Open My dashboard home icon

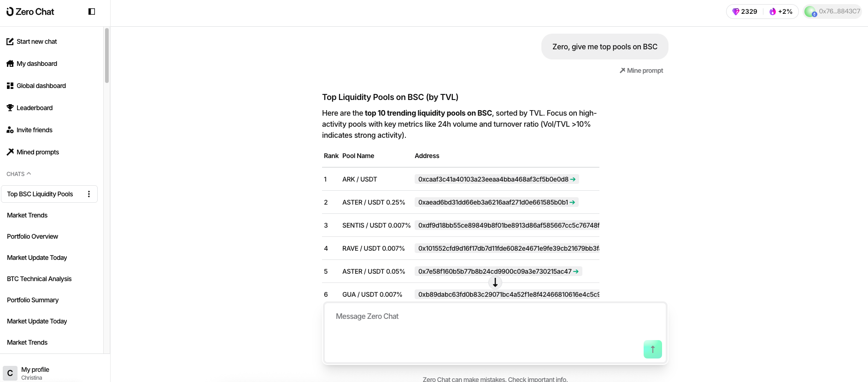pos(10,64)
